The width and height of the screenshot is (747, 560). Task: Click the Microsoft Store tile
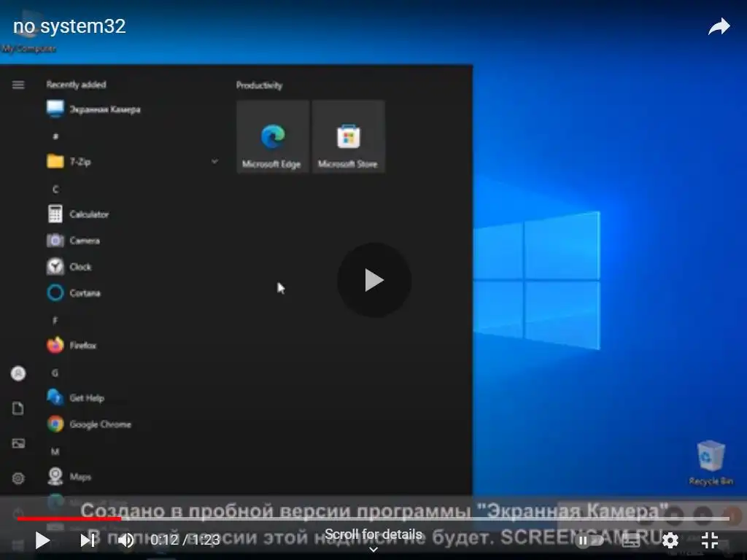[348, 136]
